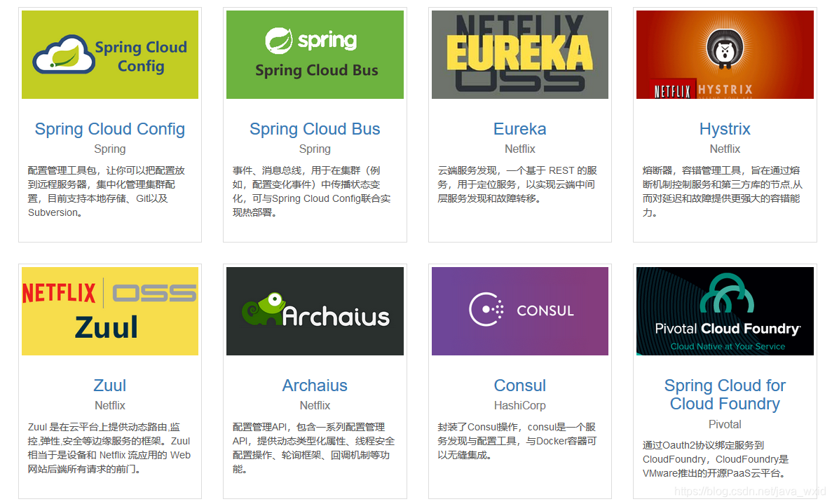Click 'Pivotal' vendor text under Cloud Foundry title
Image resolution: width=832 pixels, height=504 pixels.
coord(725,424)
